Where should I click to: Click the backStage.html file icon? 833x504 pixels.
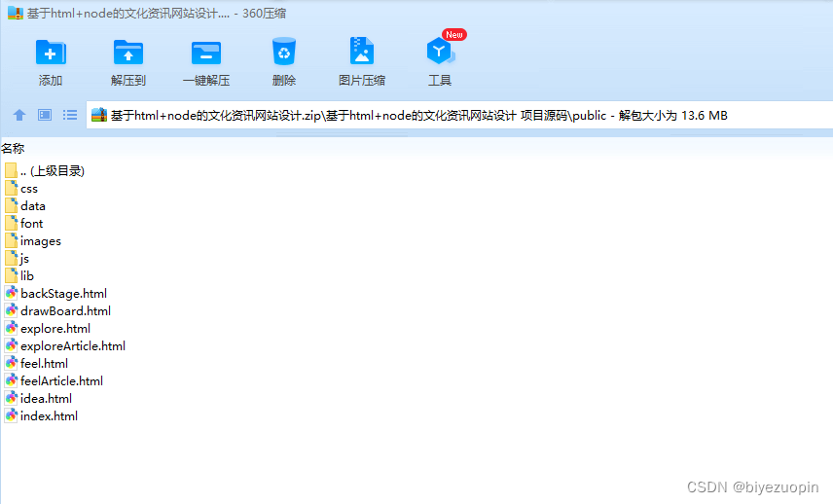[x=11, y=293]
